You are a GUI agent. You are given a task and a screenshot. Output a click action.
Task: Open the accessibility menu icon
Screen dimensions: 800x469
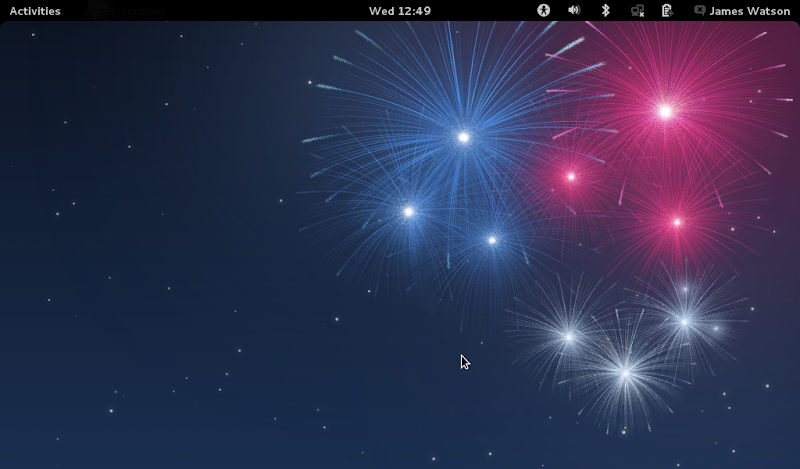pyautogui.click(x=543, y=10)
